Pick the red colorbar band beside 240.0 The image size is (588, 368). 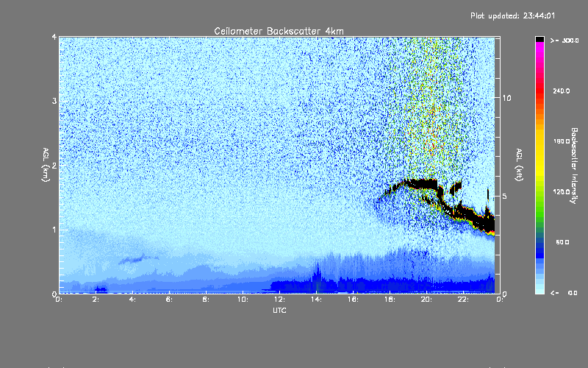click(x=539, y=91)
